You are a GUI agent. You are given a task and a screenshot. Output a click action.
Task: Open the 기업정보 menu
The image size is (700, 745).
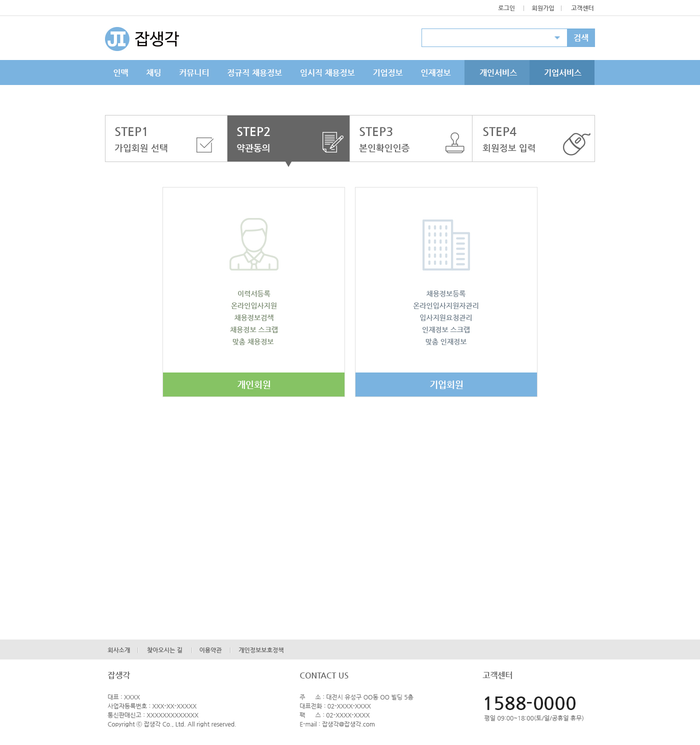(388, 72)
